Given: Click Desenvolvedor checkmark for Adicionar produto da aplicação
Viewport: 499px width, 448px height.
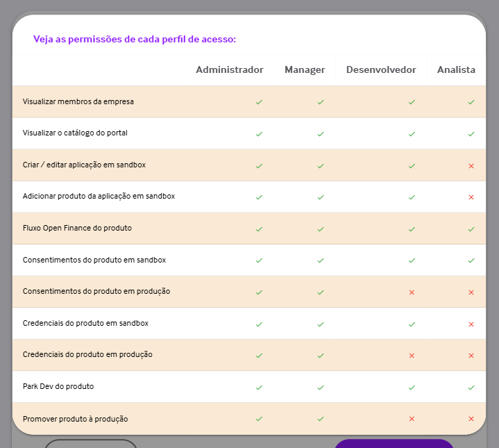Looking at the screenshot, I should (412, 197).
